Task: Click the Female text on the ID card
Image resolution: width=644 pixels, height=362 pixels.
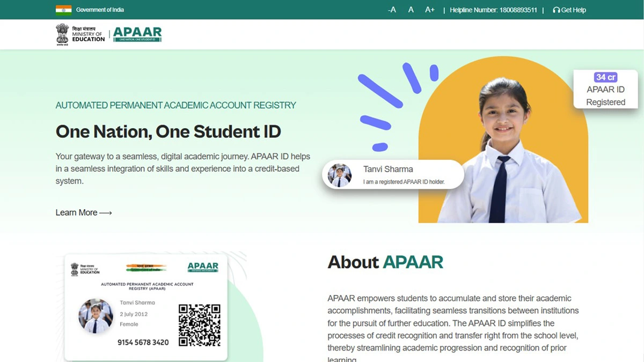Action: coord(129,324)
